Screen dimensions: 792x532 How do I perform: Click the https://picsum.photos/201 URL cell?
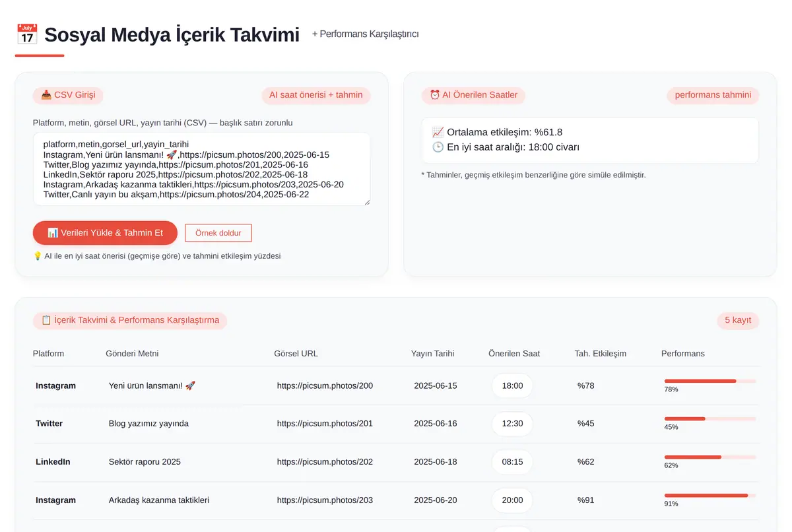coord(325,424)
